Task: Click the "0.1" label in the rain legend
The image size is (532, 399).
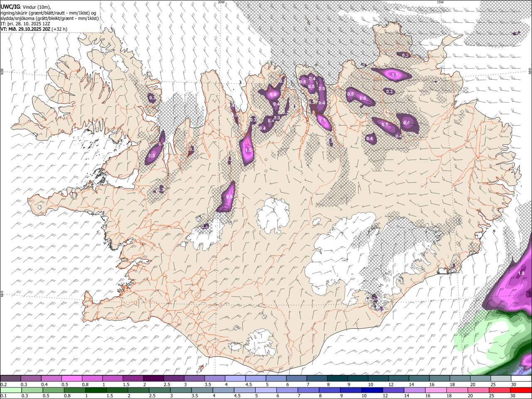Action: pos(3,396)
